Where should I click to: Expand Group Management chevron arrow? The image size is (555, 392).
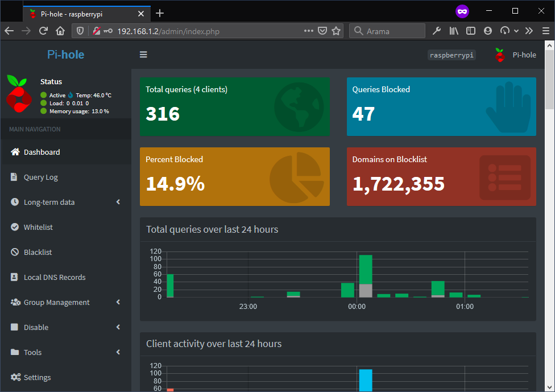pyautogui.click(x=118, y=302)
